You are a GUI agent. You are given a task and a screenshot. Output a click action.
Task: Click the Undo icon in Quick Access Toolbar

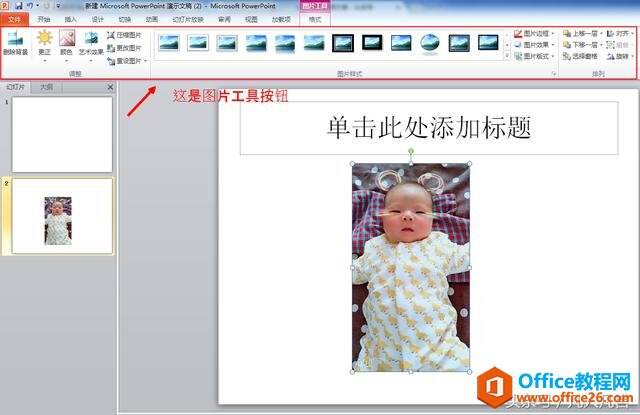(x=30, y=6)
